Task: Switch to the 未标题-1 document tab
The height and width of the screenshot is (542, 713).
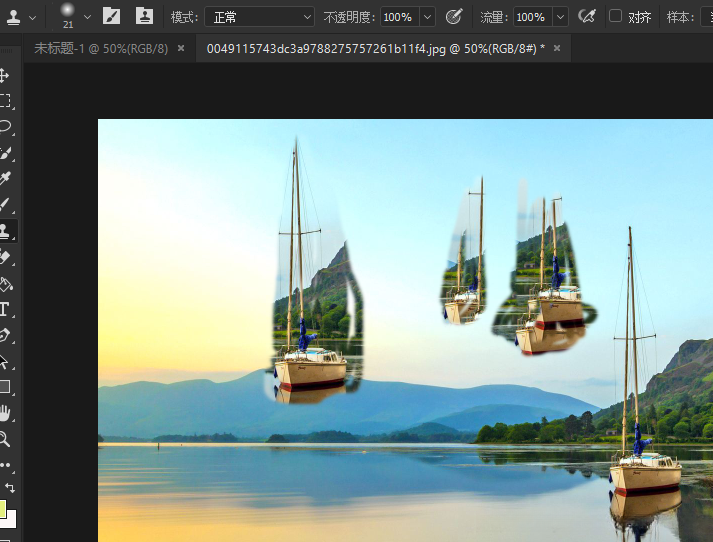Action: 101,48
